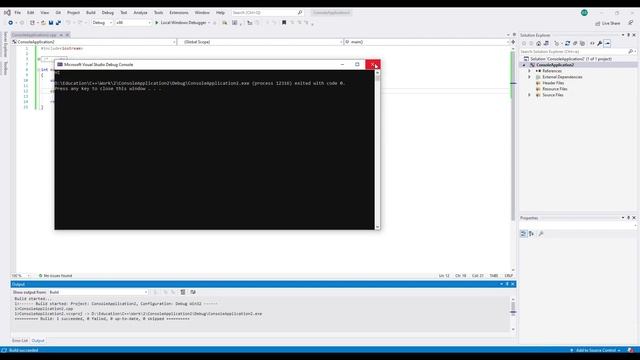
Task: Click the Live Share button
Action: 608,23
